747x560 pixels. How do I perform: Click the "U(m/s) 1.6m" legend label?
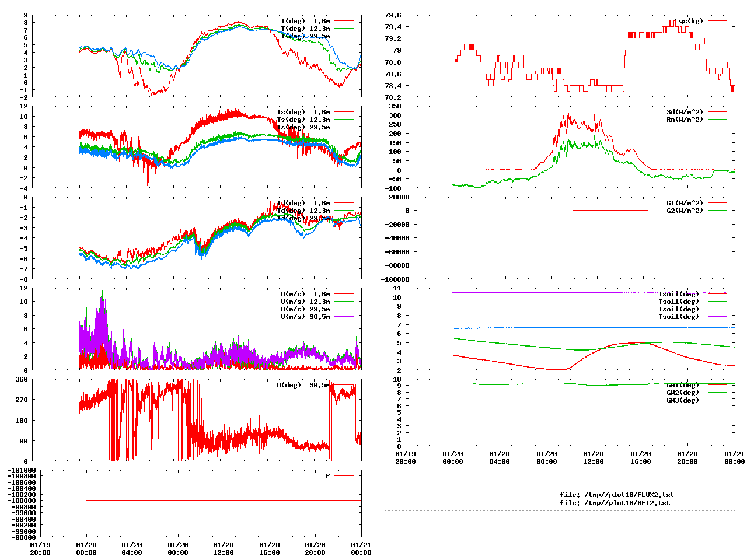click(x=305, y=294)
